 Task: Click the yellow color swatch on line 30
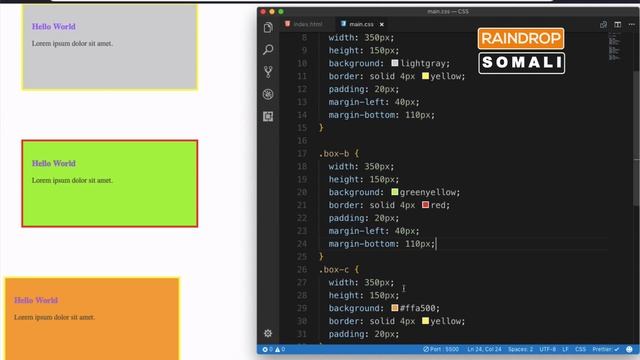[x=425, y=321]
